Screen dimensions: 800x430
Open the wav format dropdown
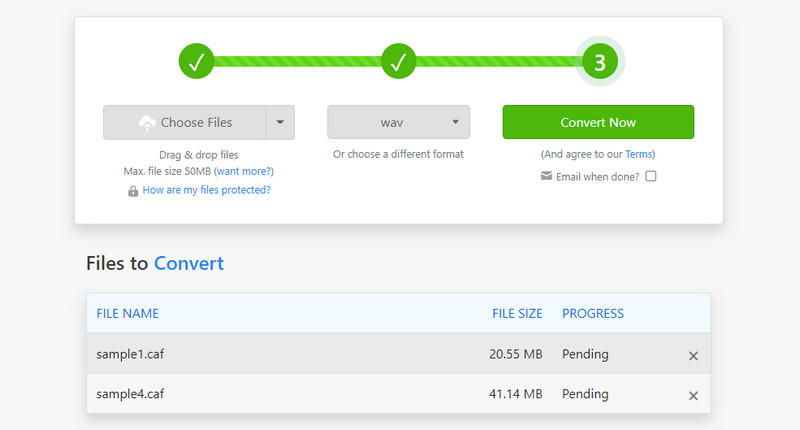click(x=398, y=123)
